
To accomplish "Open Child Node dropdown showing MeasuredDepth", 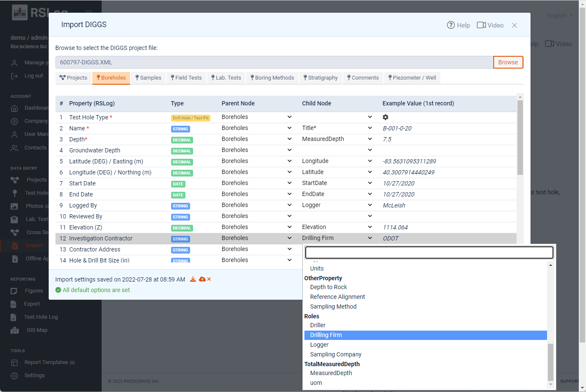I will [337, 139].
